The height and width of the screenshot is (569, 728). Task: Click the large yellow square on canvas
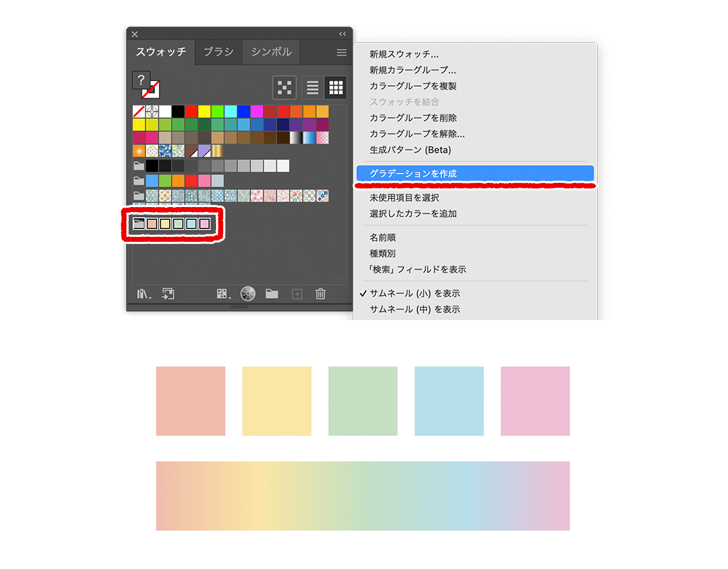[277, 401]
